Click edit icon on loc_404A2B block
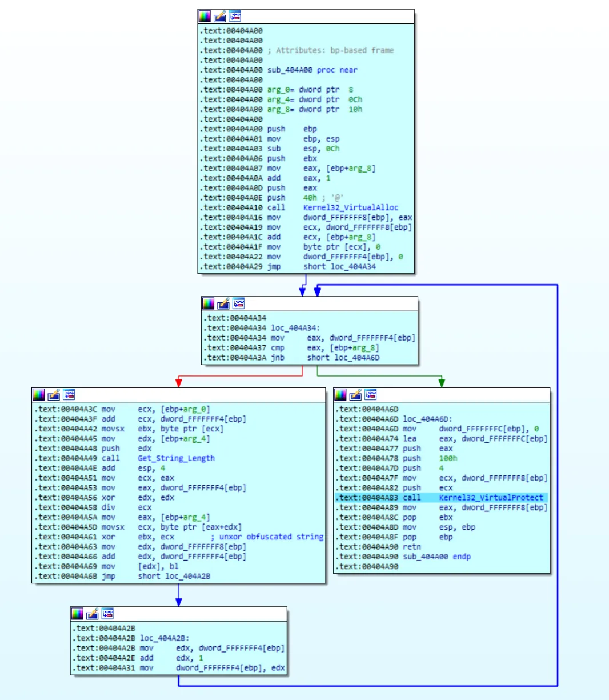 93,614
